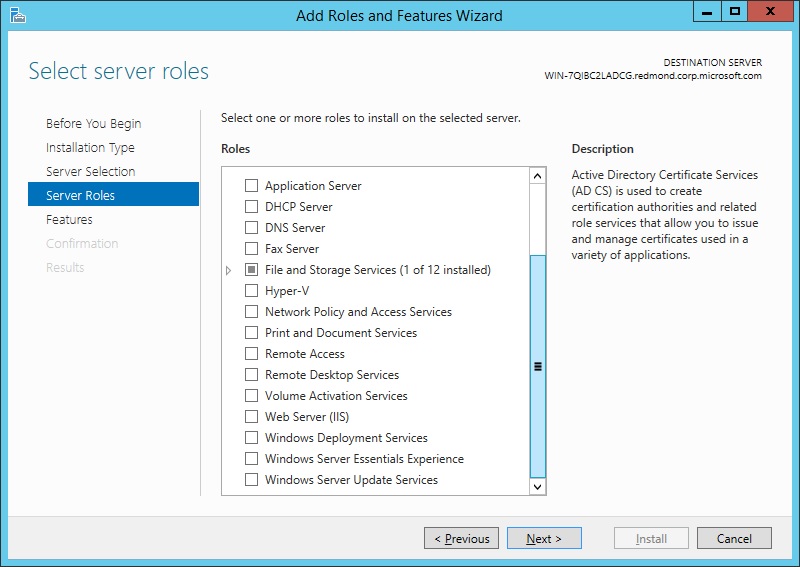
Task: Cancel the wizard
Action: point(734,538)
